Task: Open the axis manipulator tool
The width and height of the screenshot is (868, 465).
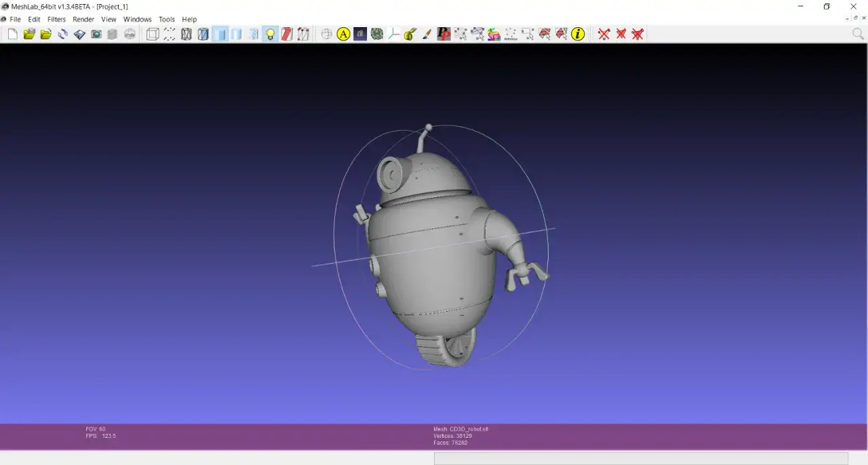Action: (393, 34)
